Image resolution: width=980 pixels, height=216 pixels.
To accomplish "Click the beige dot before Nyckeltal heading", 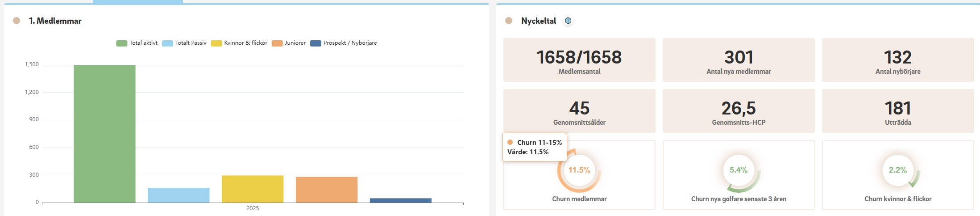I will point(508,21).
